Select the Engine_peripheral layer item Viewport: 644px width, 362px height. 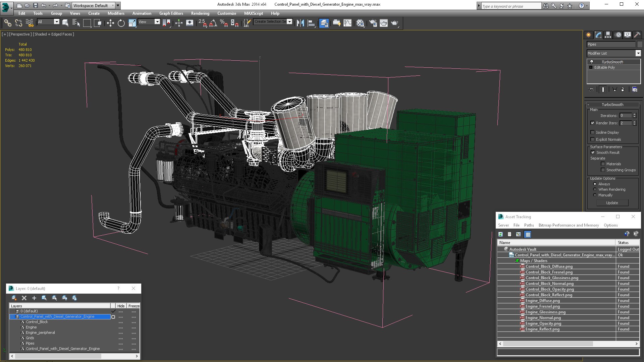[x=40, y=333]
